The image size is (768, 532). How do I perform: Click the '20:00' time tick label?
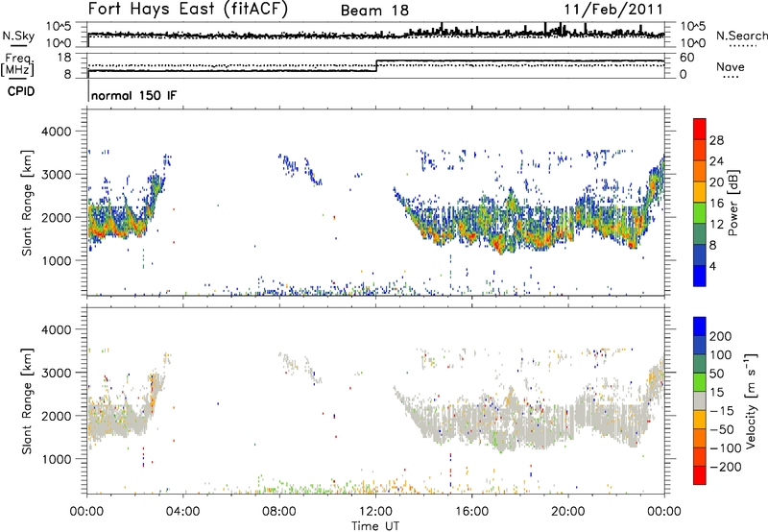pyautogui.click(x=567, y=512)
